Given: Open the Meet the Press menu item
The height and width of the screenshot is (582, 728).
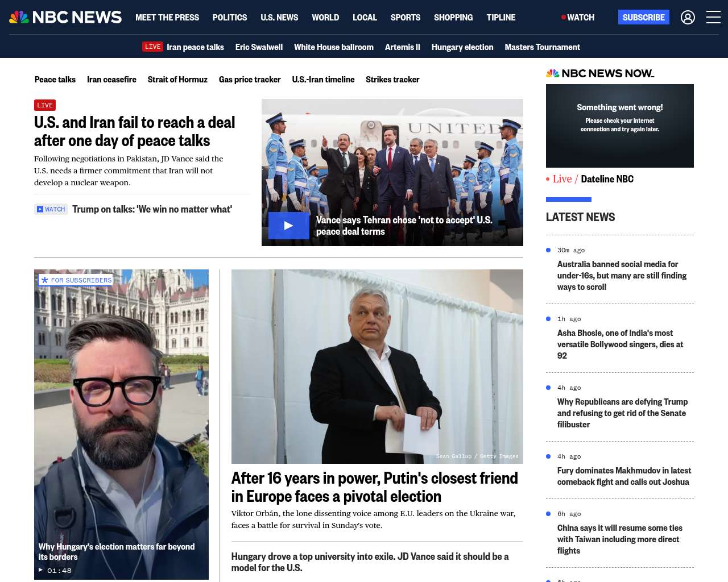Looking at the screenshot, I should (x=167, y=18).
